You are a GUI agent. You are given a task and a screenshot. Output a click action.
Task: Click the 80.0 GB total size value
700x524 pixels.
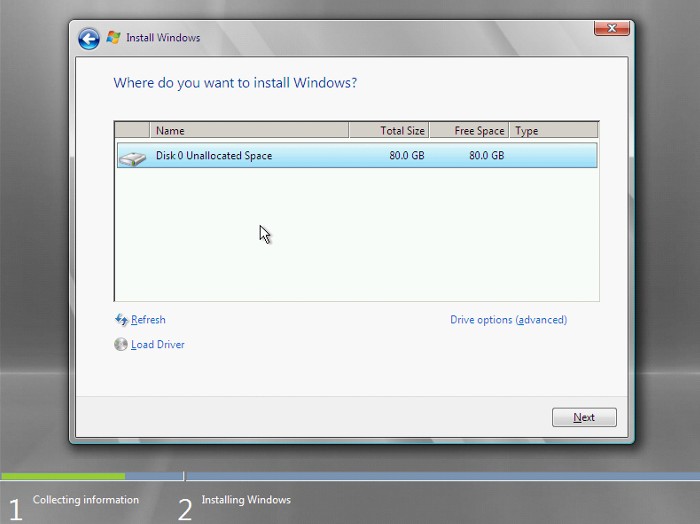click(407, 155)
